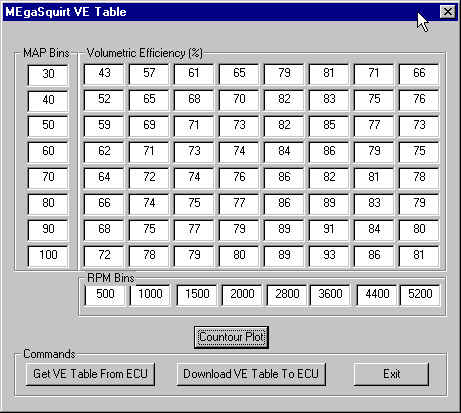Select VE cell 76 at MAP 40, RPM 5200
This screenshot has height=413, width=461.
click(419, 100)
